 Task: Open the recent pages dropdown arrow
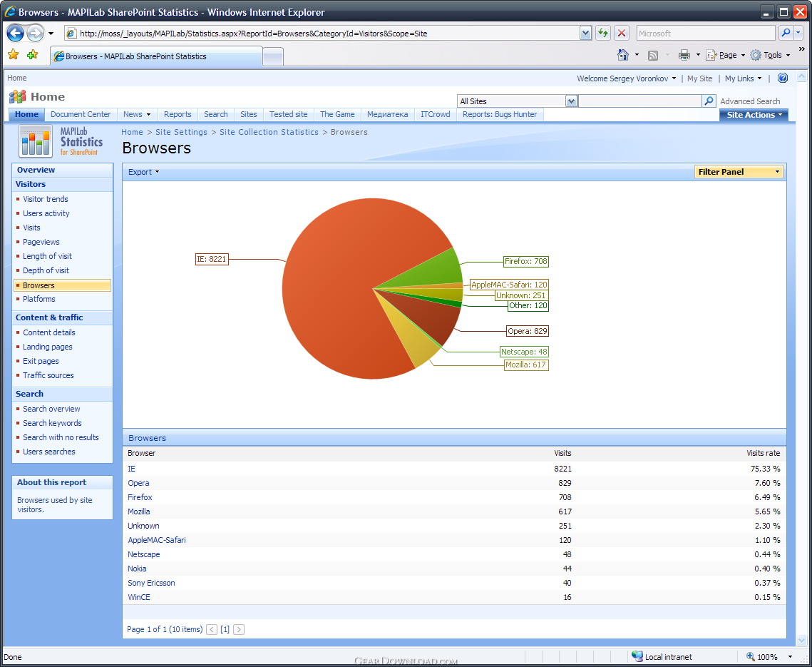(51, 34)
